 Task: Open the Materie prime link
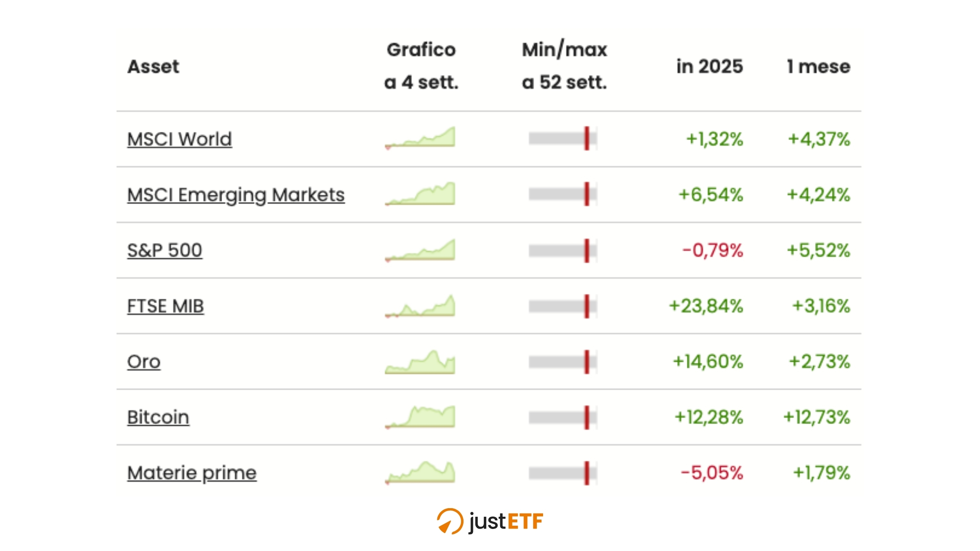click(192, 473)
